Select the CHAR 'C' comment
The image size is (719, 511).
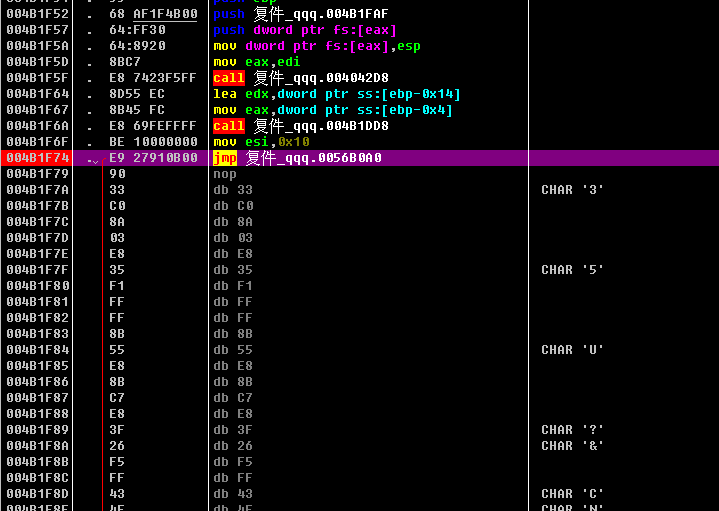click(572, 494)
